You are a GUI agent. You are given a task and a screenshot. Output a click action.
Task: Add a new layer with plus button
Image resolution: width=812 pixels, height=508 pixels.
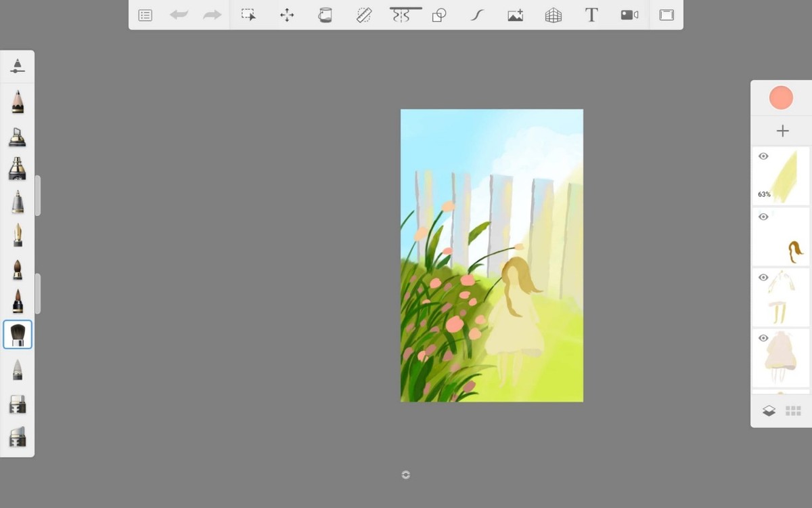(x=782, y=131)
